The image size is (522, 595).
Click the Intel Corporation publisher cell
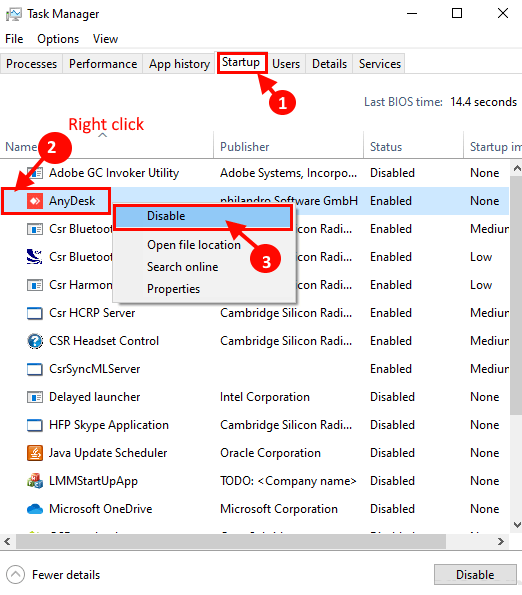[x=265, y=397]
